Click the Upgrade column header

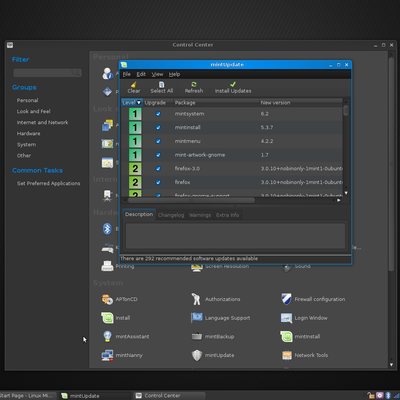click(x=158, y=103)
